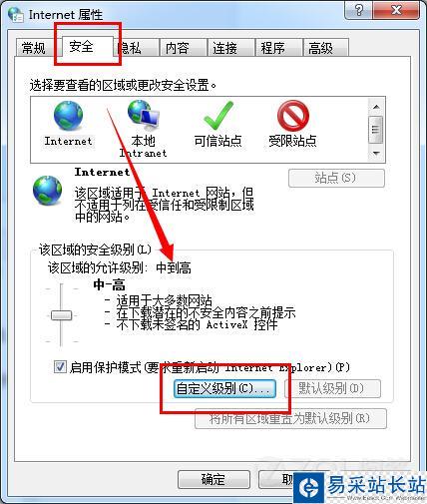Open the 程序 tab
Screen dimensions: 427x504
pyautogui.click(x=272, y=48)
